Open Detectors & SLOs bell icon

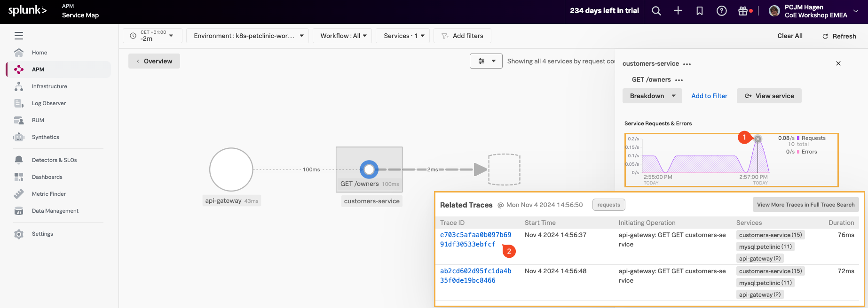click(x=19, y=160)
